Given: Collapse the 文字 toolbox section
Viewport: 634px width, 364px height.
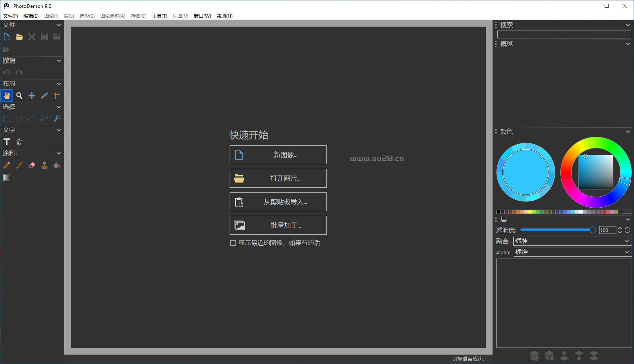Looking at the screenshot, I should (x=59, y=130).
